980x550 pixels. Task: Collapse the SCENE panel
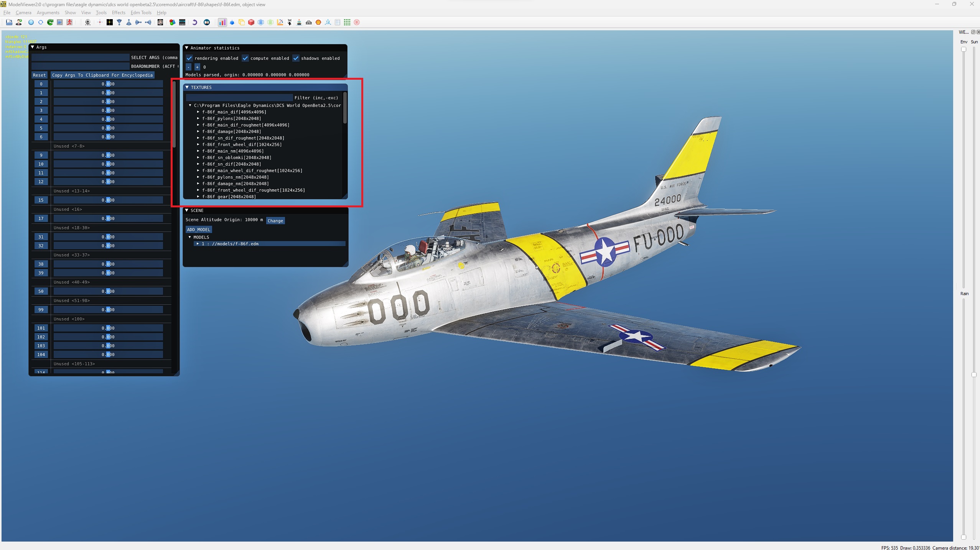(187, 210)
